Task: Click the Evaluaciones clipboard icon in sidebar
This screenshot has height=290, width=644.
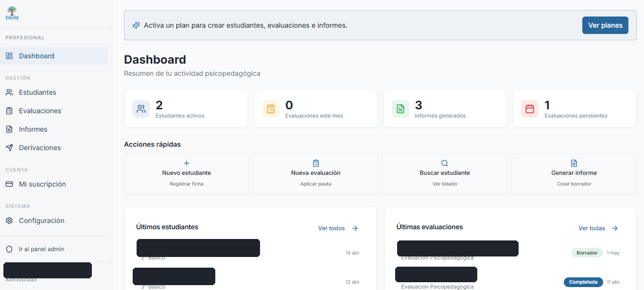Action: [x=9, y=111]
